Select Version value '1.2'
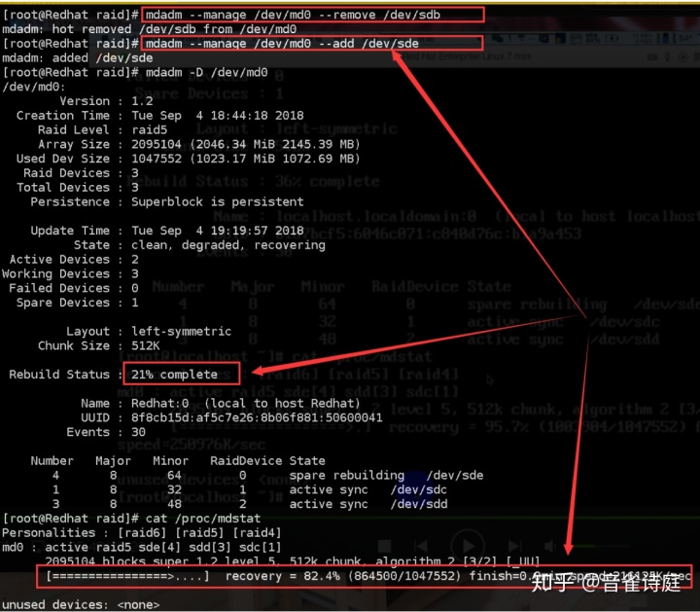The height and width of the screenshot is (612, 700). 142,101
